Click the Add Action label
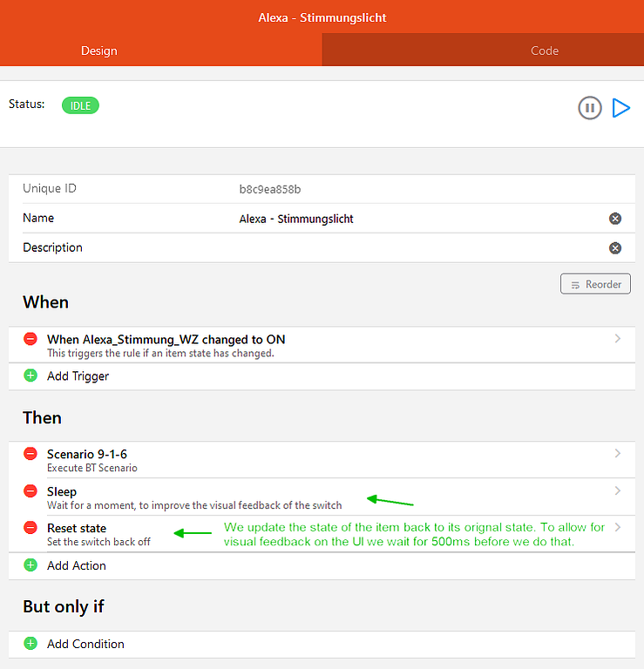 click(x=77, y=565)
